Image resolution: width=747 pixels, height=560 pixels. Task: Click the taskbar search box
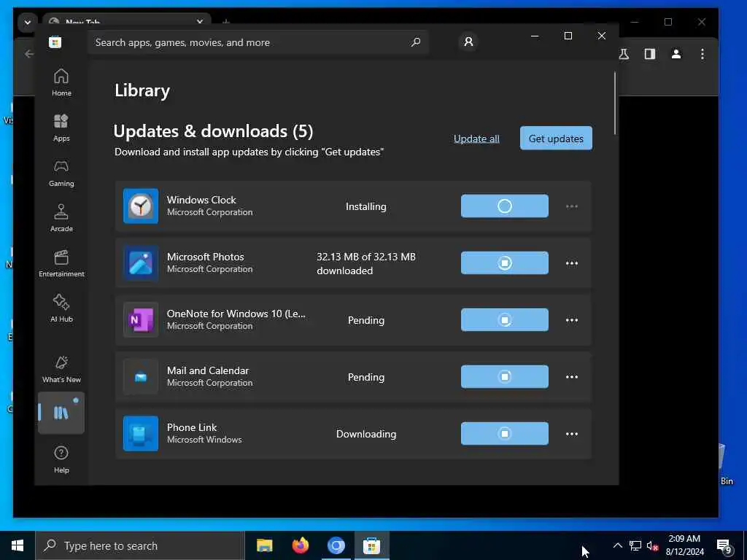coord(139,545)
